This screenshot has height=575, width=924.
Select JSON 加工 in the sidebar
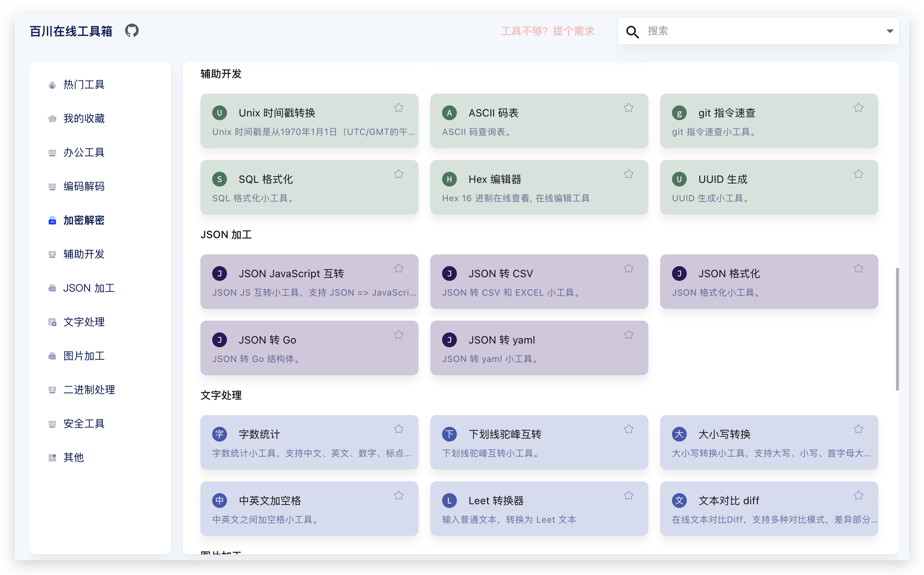click(x=89, y=288)
